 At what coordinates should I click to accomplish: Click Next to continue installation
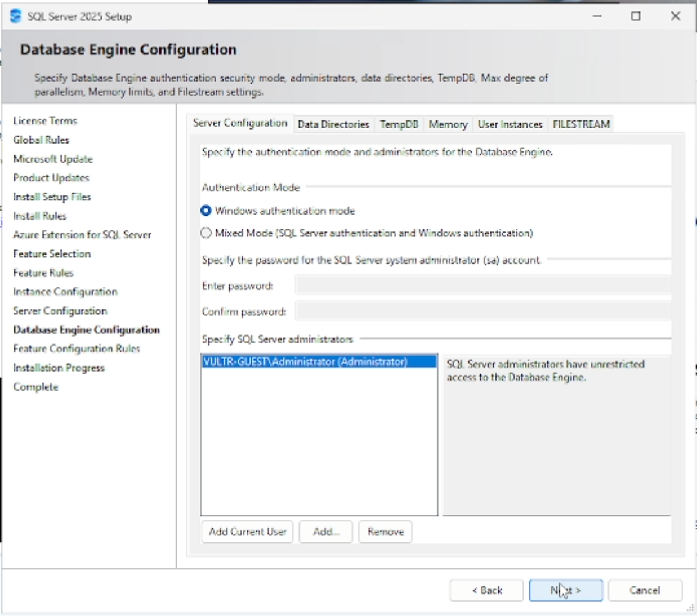tap(566, 590)
